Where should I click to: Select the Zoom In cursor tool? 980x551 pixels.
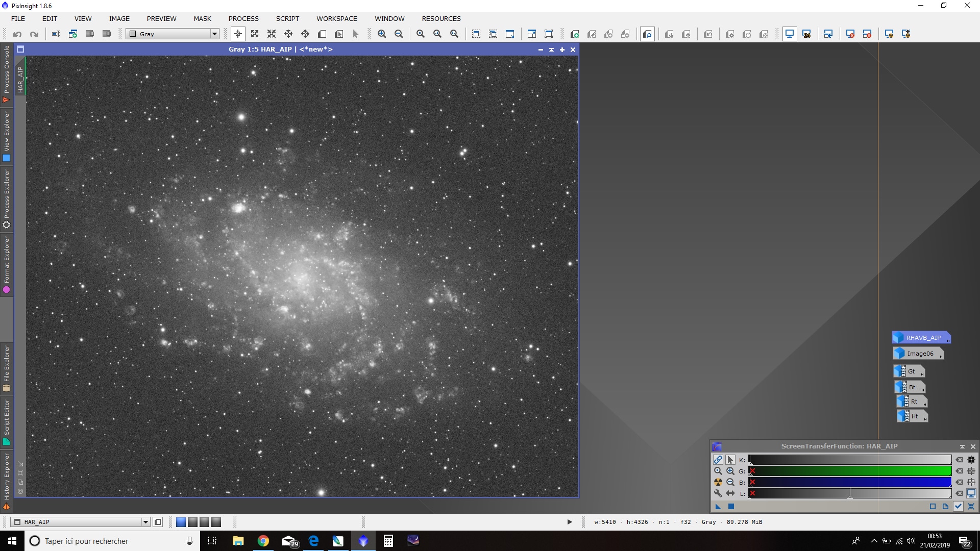pyautogui.click(x=255, y=34)
